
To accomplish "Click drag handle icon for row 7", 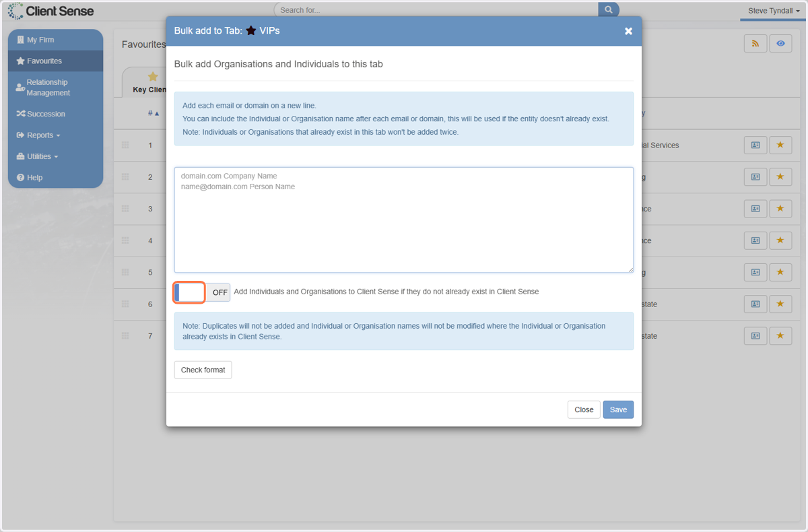I will tap(125, 335).
